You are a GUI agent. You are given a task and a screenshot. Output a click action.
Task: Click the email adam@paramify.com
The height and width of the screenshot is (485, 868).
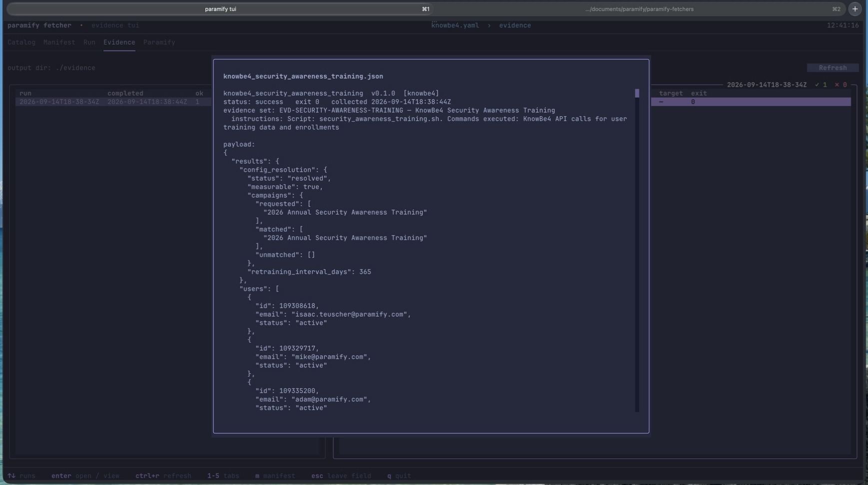(331, 399)
